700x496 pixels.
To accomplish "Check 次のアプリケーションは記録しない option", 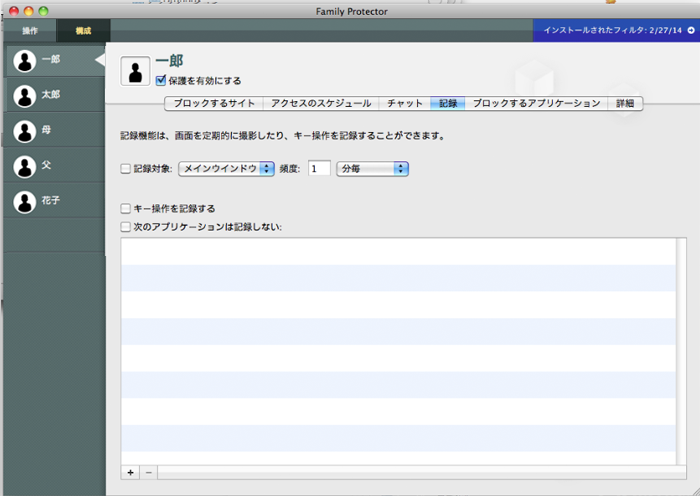I will (x=125, y=227).
